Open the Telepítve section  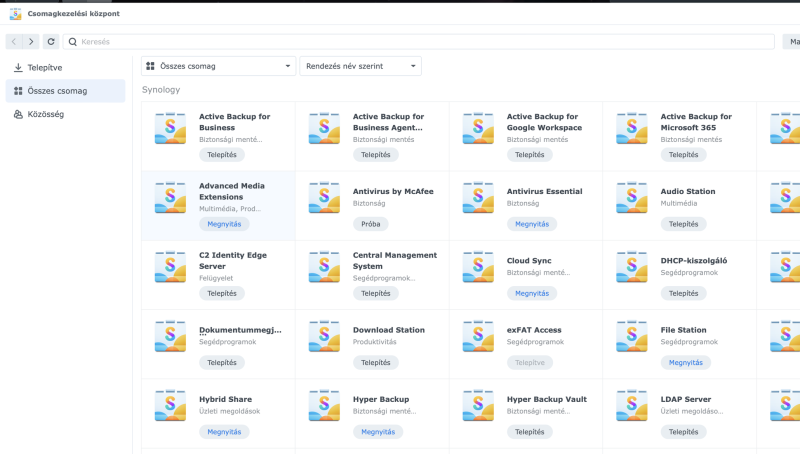tap(65, 67)
